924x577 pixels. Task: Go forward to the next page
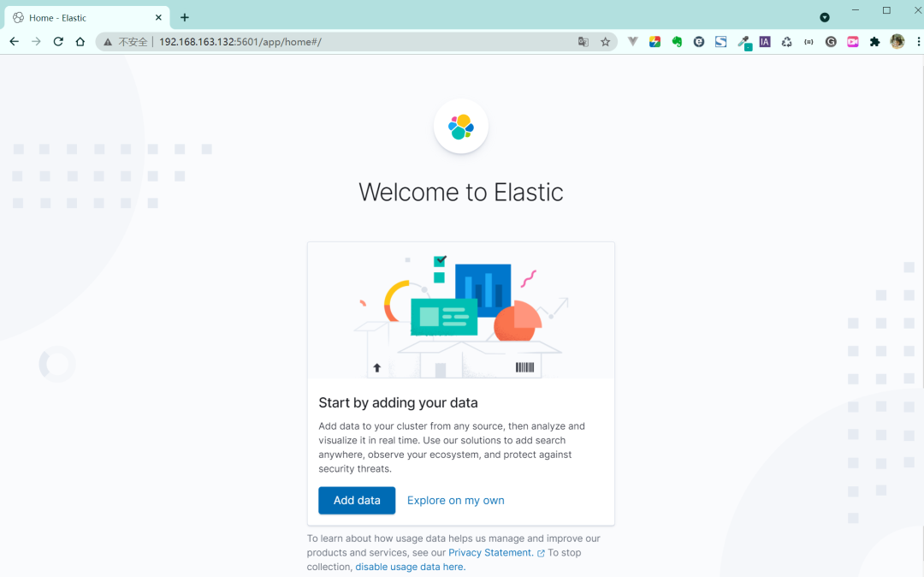(36, 42)
